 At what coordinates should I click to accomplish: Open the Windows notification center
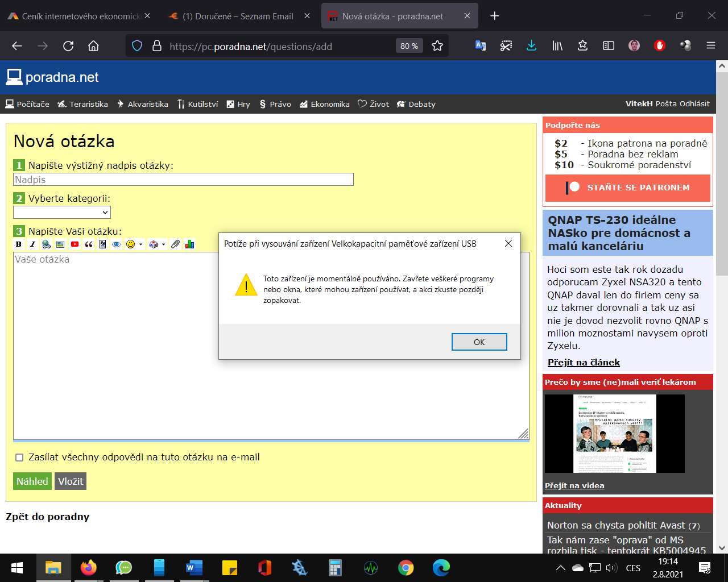click(705, 568)
